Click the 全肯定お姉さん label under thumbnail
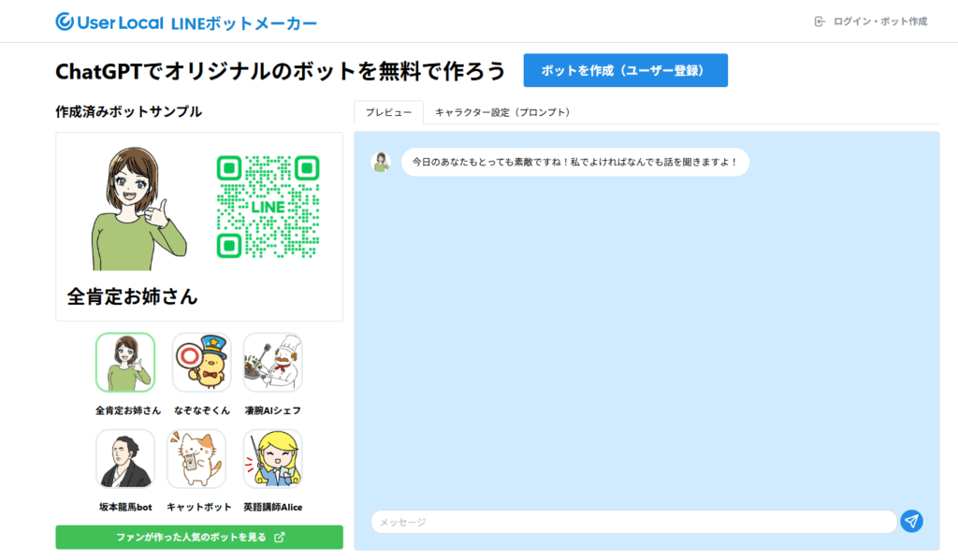The image size is (958, 560). click(x=127, y=410)
